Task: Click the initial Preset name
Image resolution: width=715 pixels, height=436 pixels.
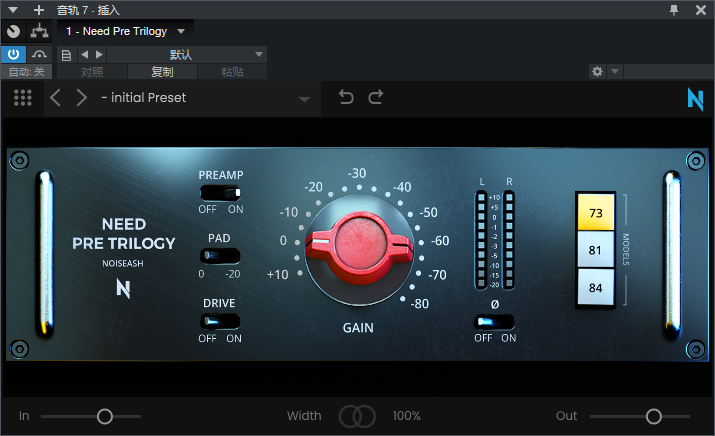Action: [144, 98]
